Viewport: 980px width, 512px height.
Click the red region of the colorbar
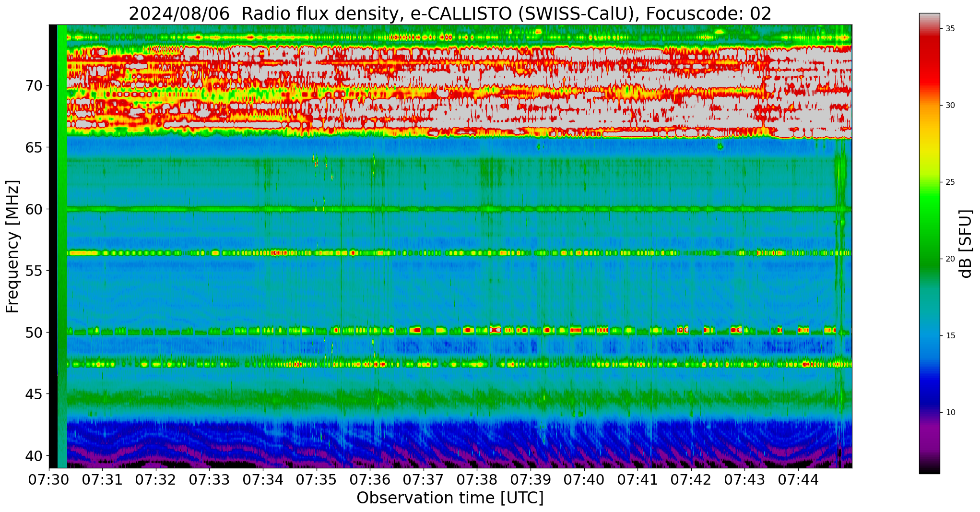[x=929, y=62]
